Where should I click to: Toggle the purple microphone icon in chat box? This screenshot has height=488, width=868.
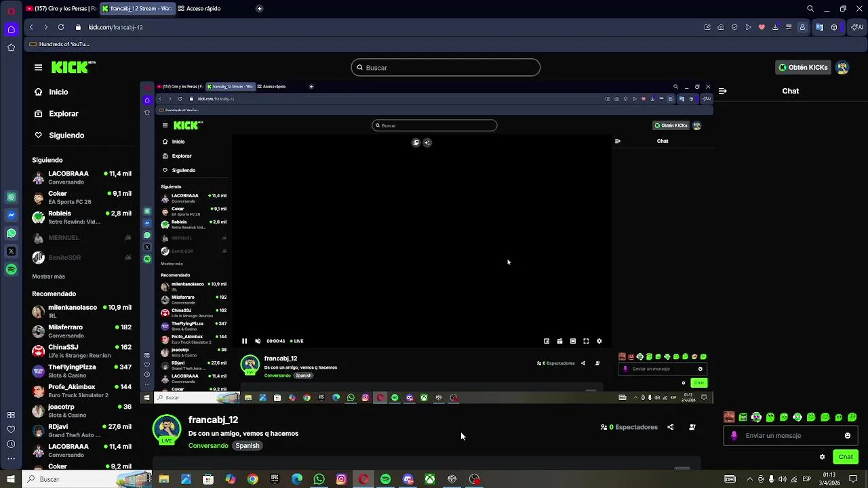[734, 436]
